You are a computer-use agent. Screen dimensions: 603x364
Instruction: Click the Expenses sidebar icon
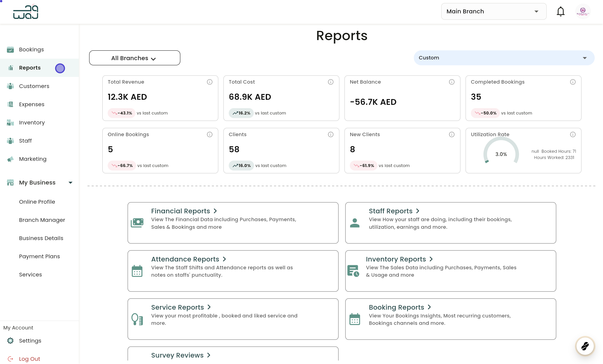point(10,104)
